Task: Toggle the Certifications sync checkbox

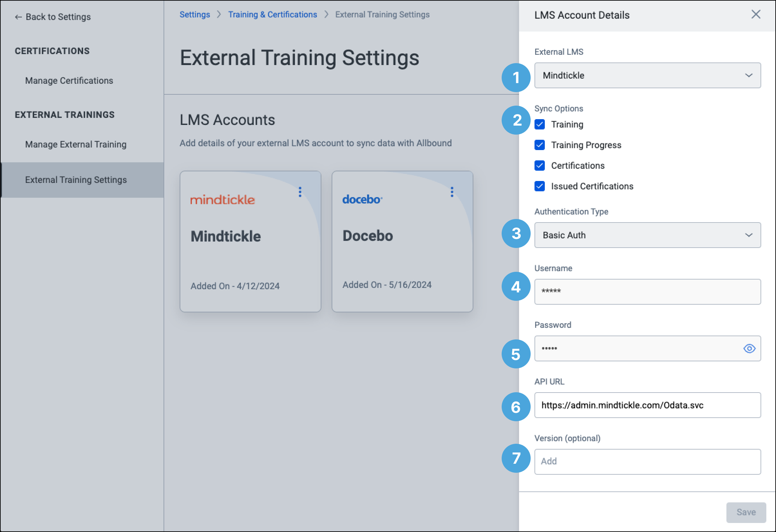Action: pos(540,166)
